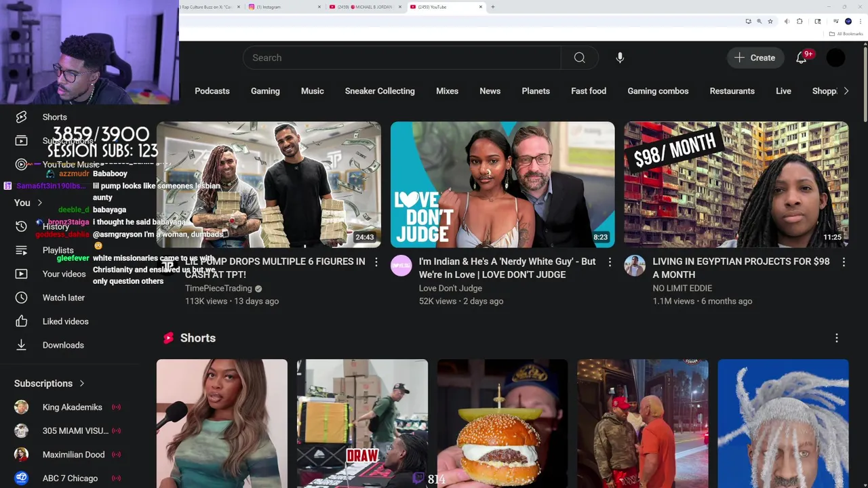Viewport: 868px width, 488px height.
Task: Open the woman with microphone Short
Action: [x=222, y=424]
